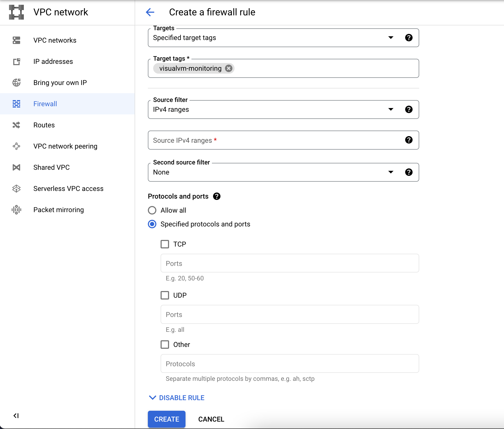Open help for Source IPv4 ranges
Image resolution: width=504 pixels, height=429 pixels.
(x=409, y=140)
